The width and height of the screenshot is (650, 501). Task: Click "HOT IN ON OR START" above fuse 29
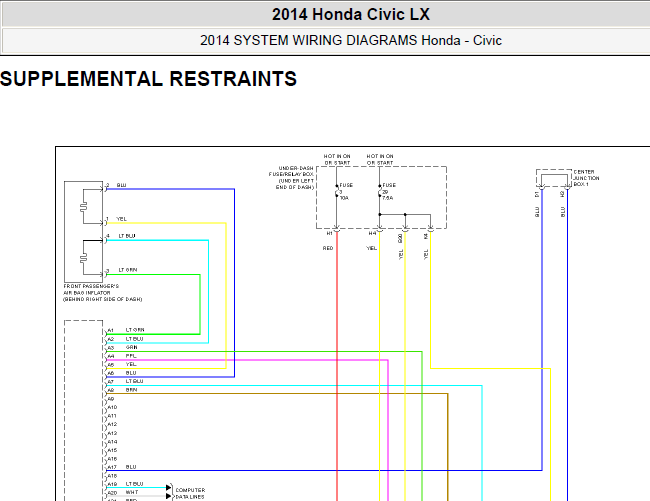(380, 160)
